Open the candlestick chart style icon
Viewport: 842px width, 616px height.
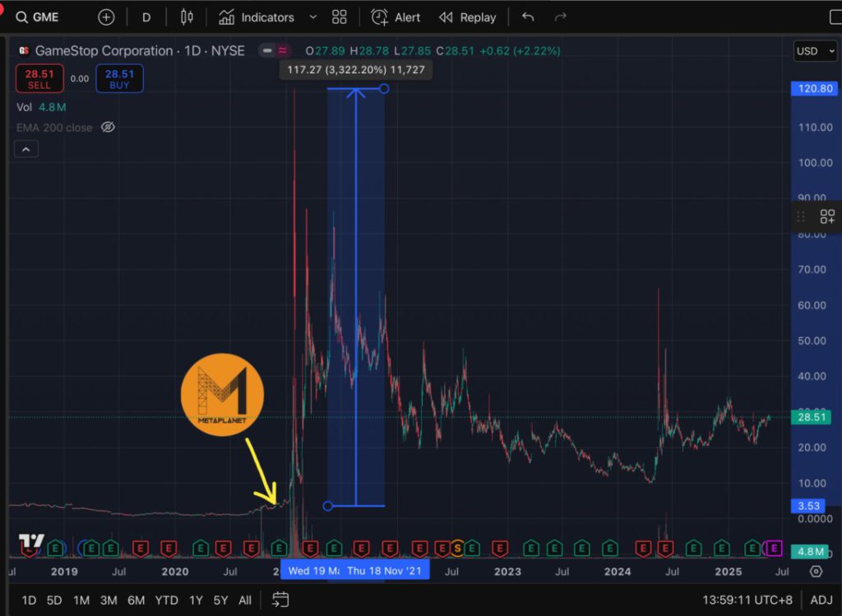[187, 17]
